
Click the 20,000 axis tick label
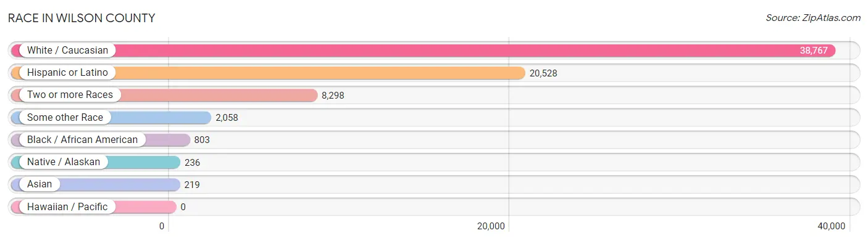coord(491,226)
